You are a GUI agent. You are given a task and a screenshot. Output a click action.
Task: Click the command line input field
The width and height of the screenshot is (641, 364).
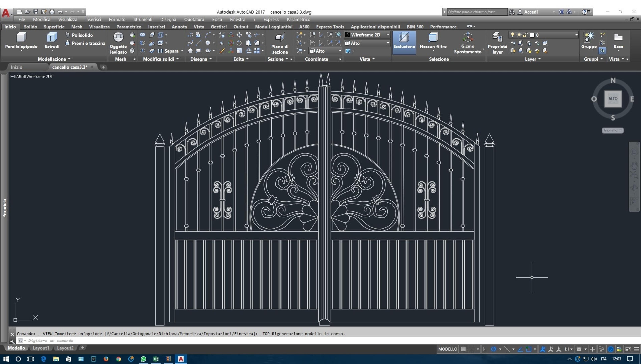click(328, 340)
